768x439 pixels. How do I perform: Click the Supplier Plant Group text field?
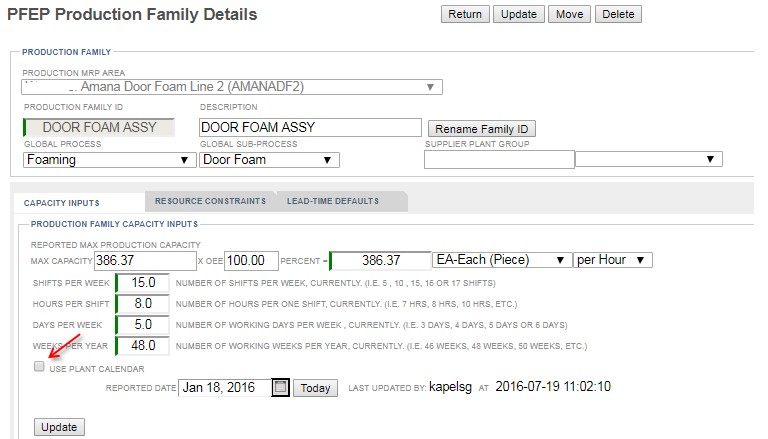point(499,160)
